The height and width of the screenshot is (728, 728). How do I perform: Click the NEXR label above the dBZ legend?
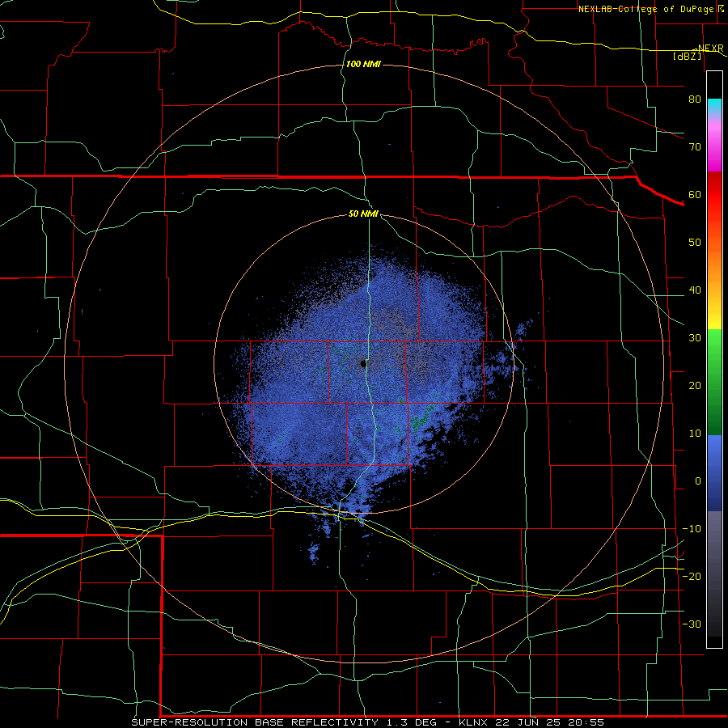(x=710, y=49)
